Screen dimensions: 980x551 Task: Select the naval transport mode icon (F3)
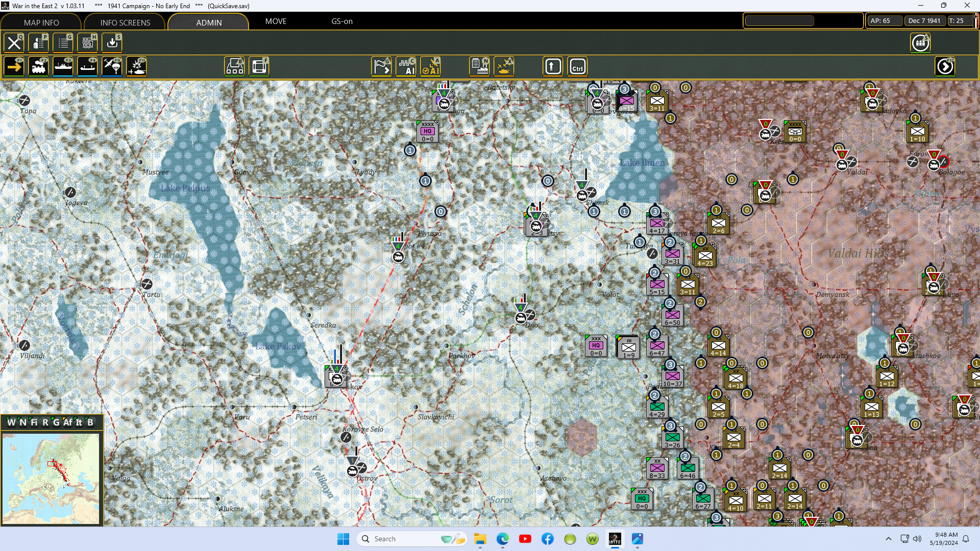point(63,66)
